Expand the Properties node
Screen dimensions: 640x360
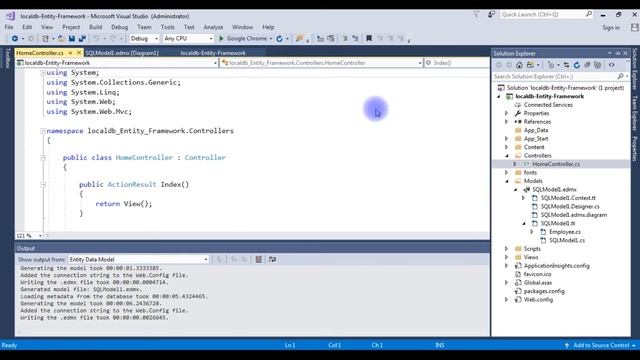click(x=507, y=113)
